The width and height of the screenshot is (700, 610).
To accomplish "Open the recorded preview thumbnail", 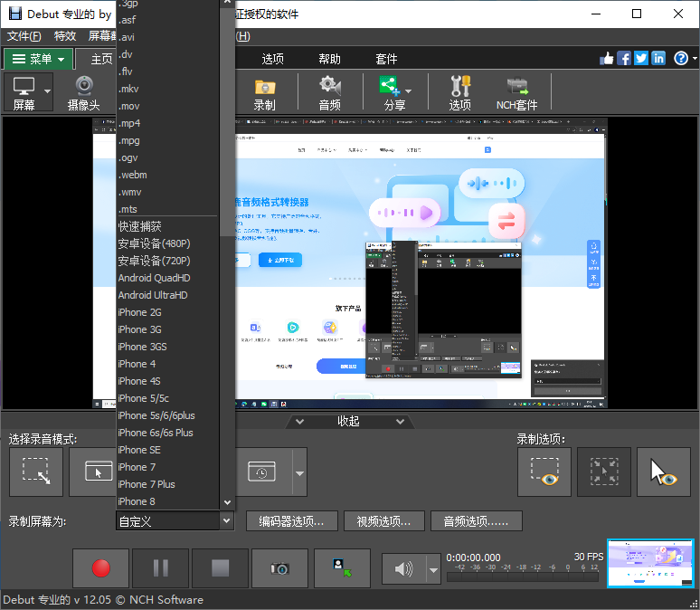I will 651,564.
